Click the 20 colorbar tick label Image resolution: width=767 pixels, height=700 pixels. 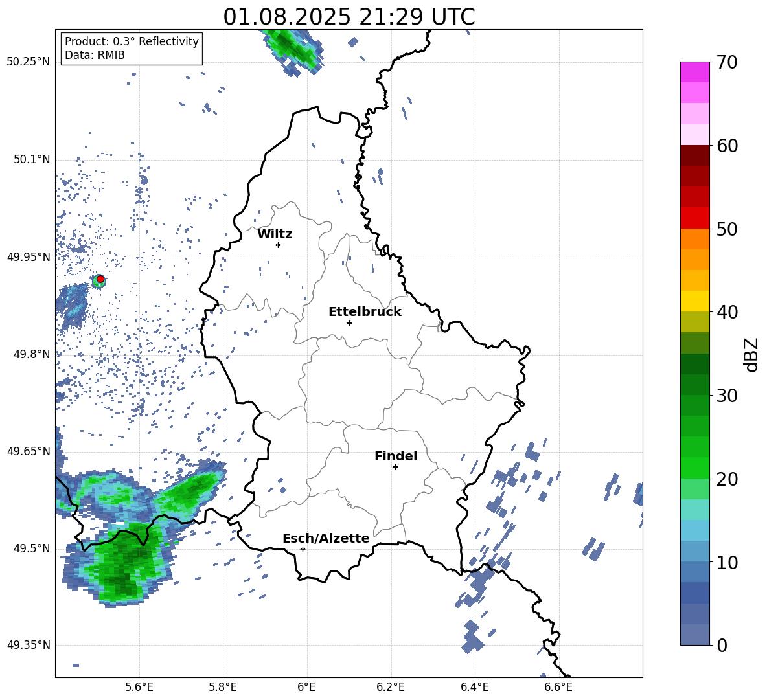point(727,479)
